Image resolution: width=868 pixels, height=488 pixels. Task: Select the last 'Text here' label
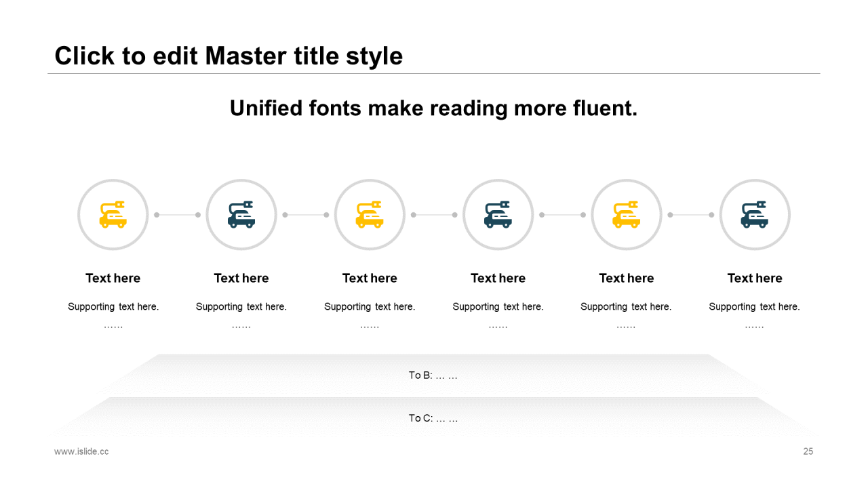(755, 278)
